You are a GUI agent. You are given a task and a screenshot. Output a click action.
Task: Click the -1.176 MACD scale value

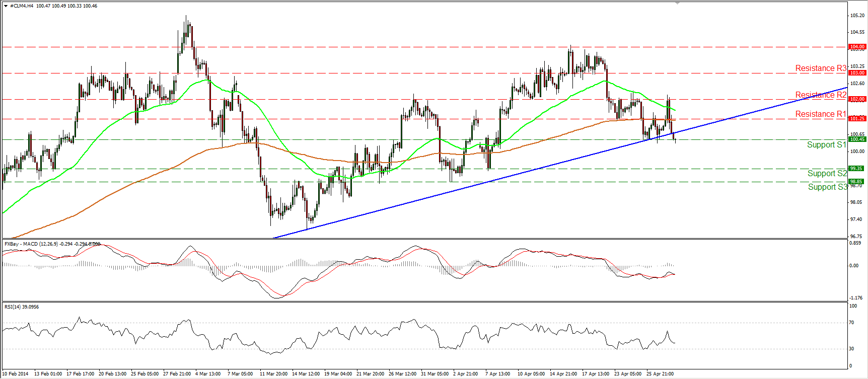(856, 298)
